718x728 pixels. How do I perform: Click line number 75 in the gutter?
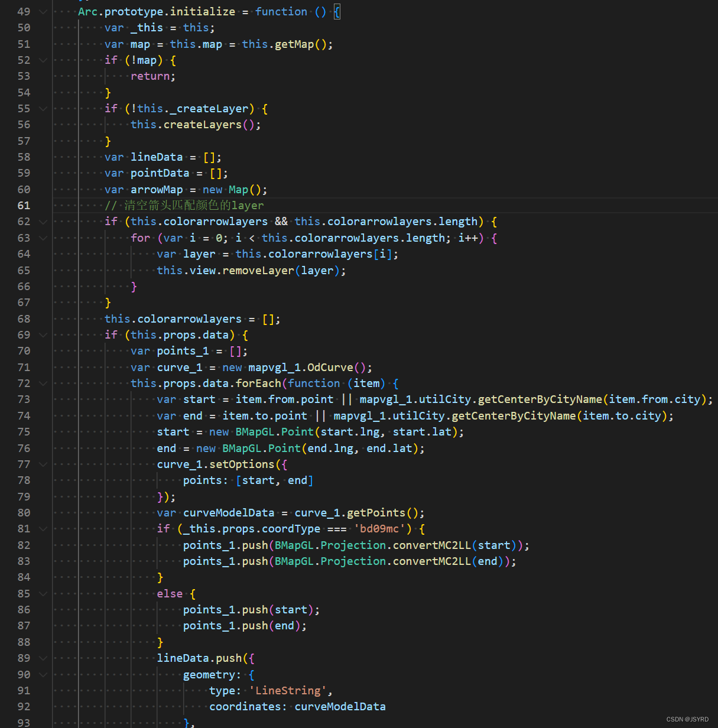(24, 432)
